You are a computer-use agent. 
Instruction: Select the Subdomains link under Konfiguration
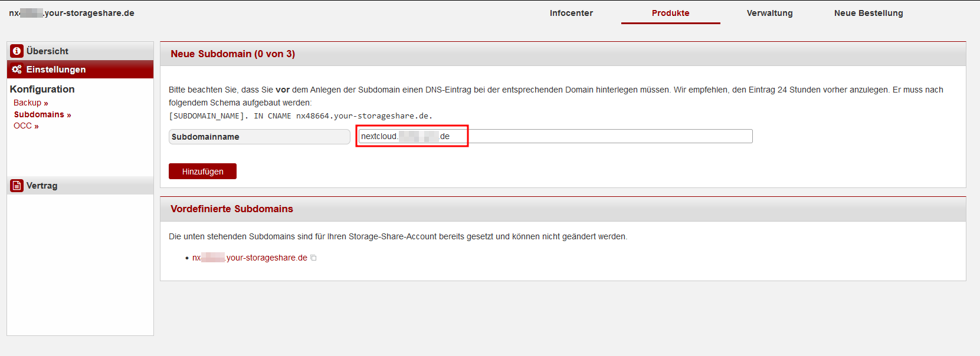point(42,114)
